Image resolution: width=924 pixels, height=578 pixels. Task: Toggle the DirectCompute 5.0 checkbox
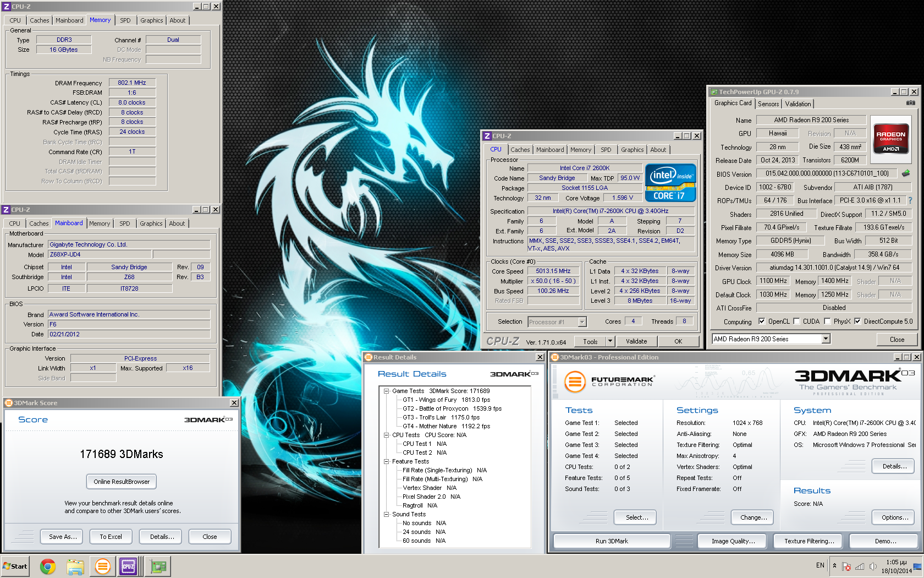point(857,321)
